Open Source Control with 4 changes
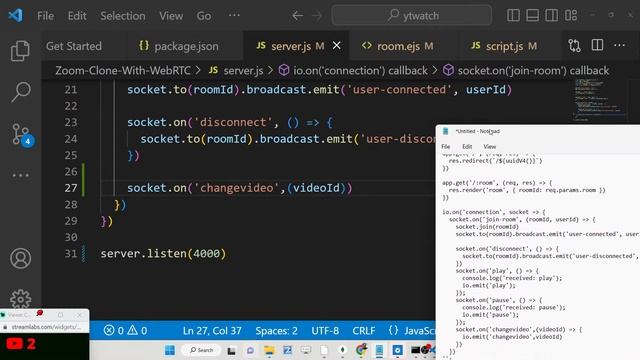 (21, 134)
